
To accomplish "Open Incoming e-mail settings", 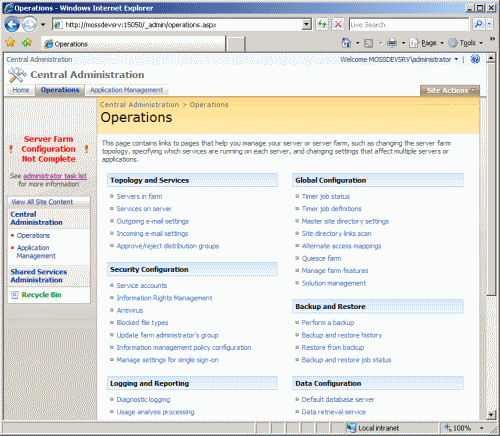I will pos(152,234).
